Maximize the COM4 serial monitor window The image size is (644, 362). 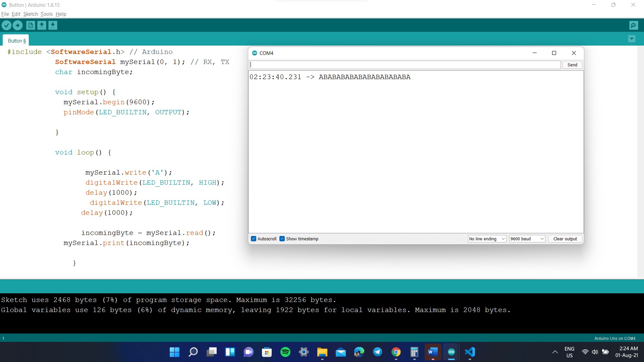click(554, 53)
